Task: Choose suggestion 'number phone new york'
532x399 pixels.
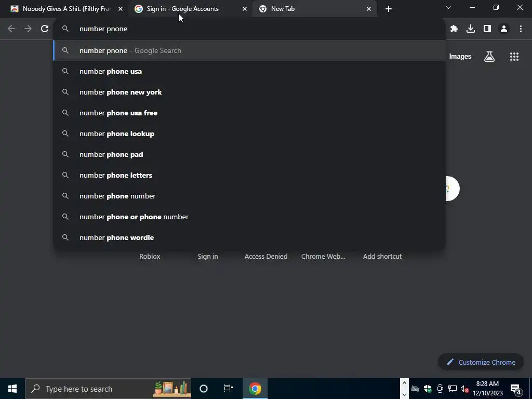Action: pos(249,92)
